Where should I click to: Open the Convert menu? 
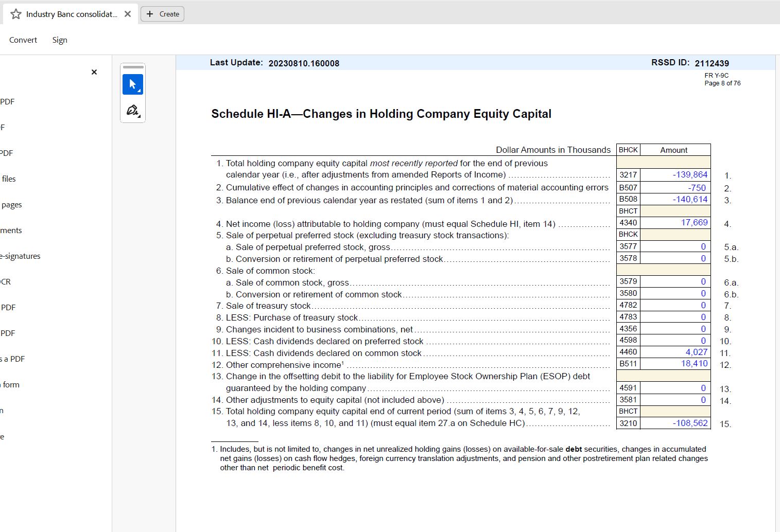[x=23, y=40]
